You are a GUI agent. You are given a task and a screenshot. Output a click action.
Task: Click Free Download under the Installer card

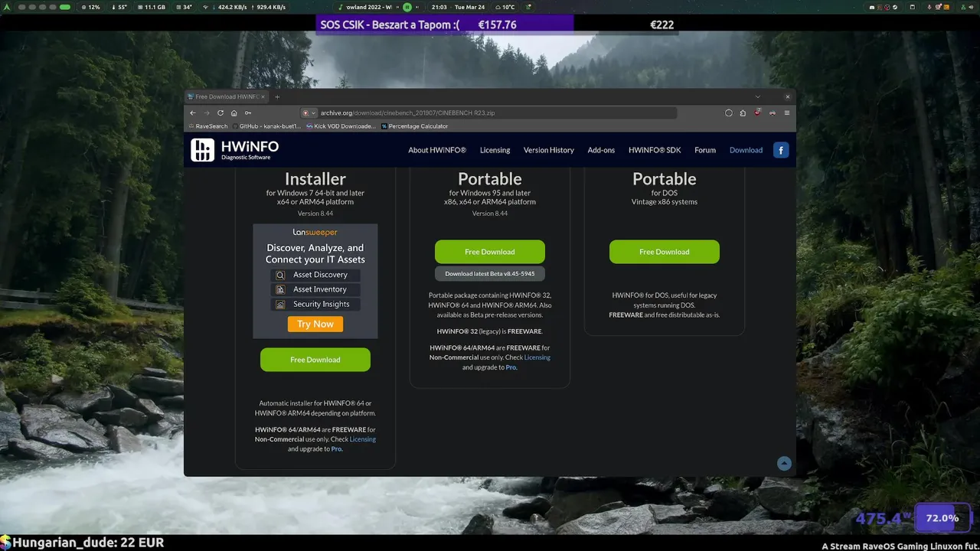(x=315, y=360)
